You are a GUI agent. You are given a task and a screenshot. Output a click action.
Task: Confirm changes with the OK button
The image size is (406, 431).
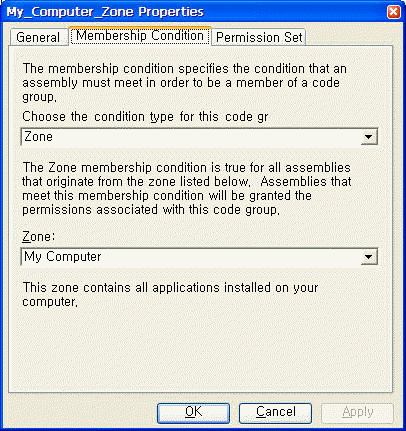tap(193, 413)
